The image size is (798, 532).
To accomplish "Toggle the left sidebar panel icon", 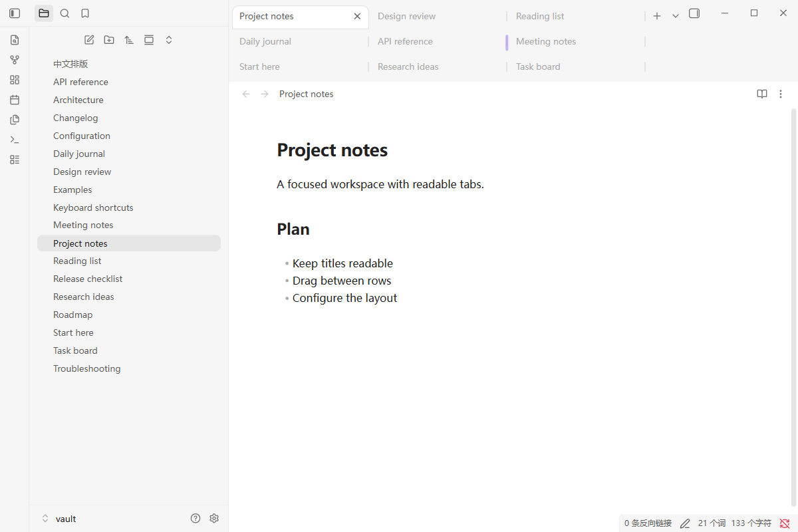I will pos(15,13).
